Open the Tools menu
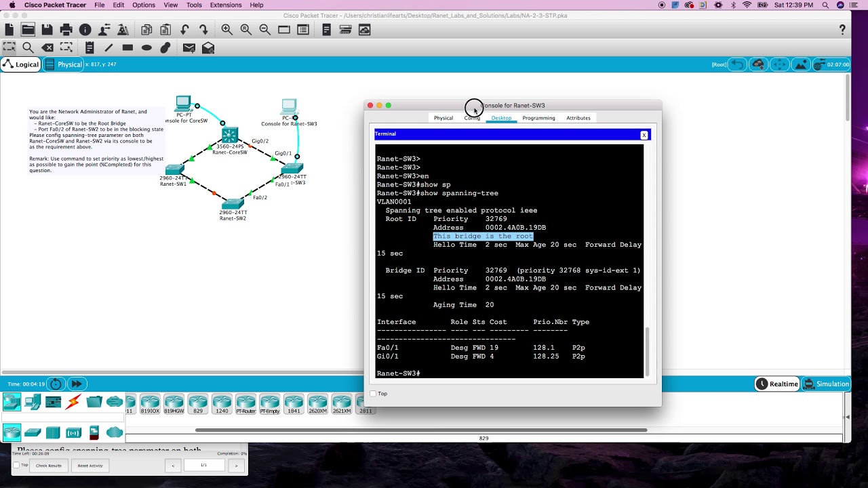Image resolution: width=868 pixels, height=488 pixels. (194, 5)
